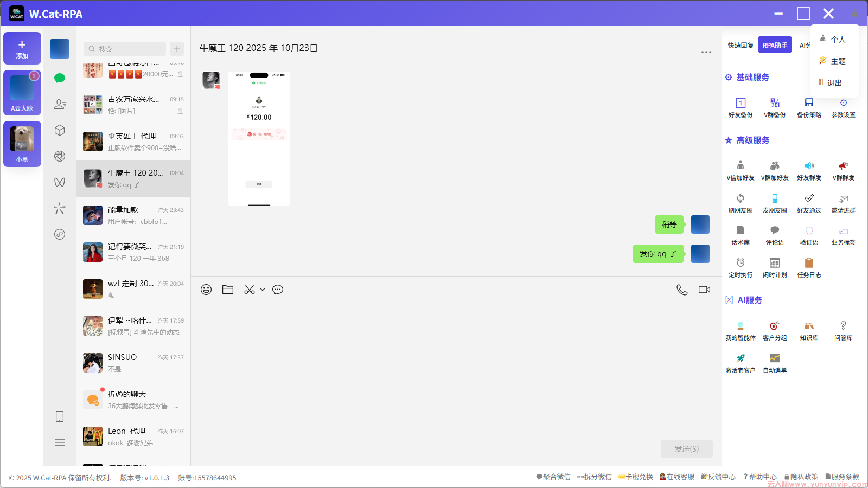Expand the 折叠的聊天 folded chats entry
Screen dimensions: 868x488
click(133, 400)
